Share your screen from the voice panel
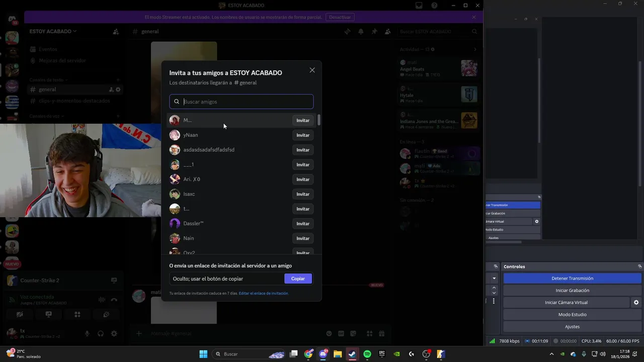The height and width of the screenshot is (362, 644). pos(48,314)
